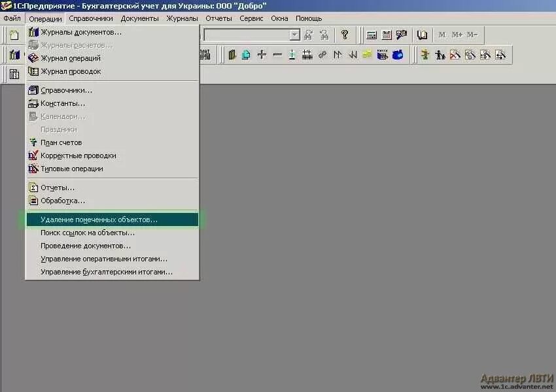
Task: Click the table icon in the third toolbar row
Action: [x=14, y=74]
